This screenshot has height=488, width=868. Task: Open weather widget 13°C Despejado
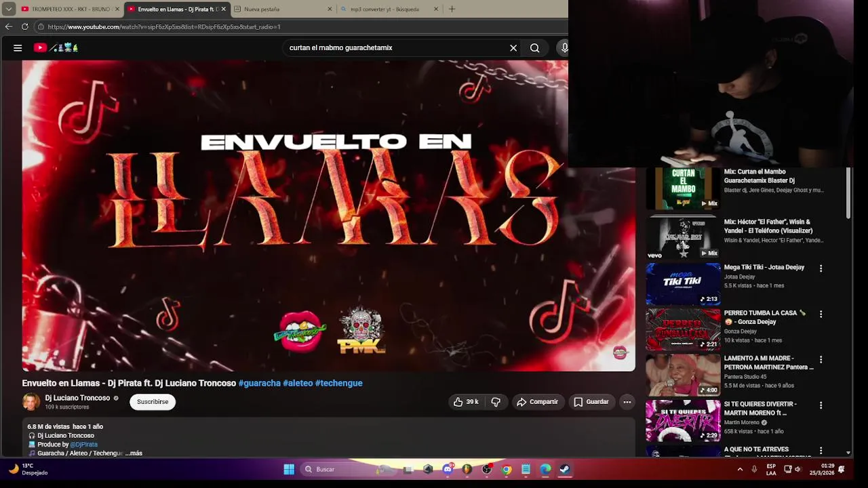click(x=28, y=469)
